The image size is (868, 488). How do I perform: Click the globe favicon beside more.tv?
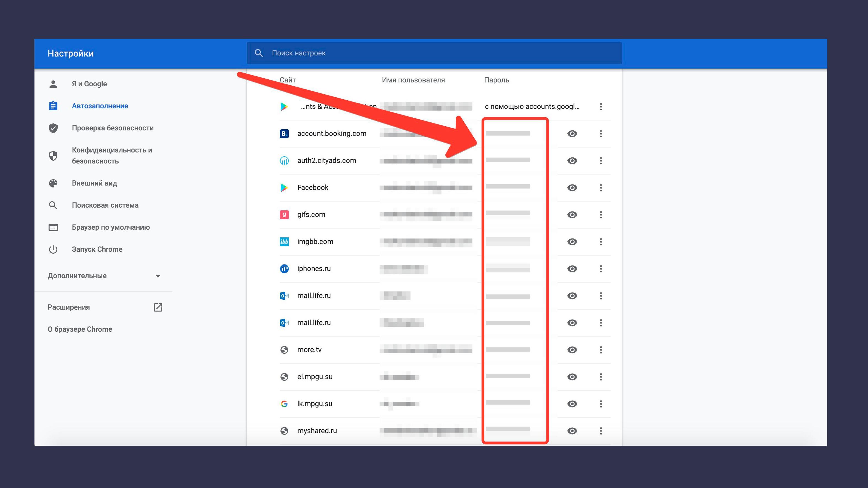284,350
